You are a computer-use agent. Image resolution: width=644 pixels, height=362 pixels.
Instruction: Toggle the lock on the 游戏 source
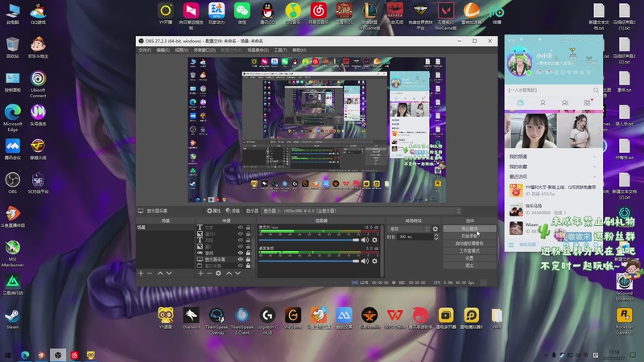tap(248, 253)
